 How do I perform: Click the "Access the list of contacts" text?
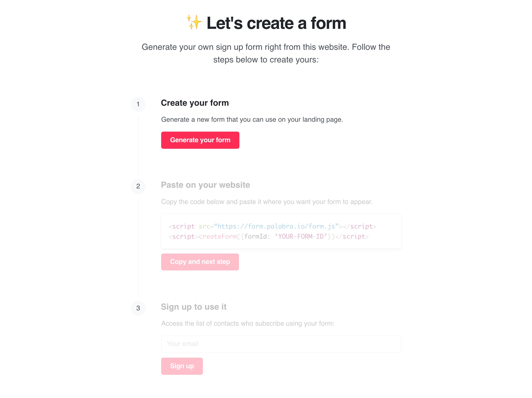248,323
